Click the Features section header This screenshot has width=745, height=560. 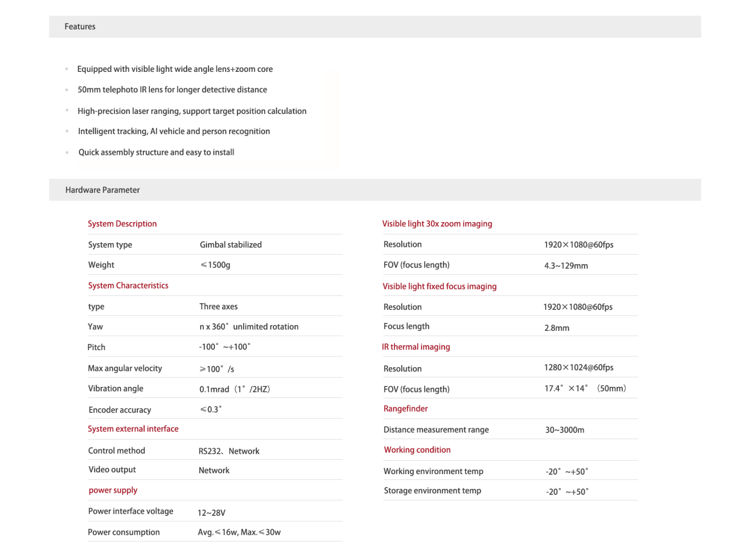(375, 27)
